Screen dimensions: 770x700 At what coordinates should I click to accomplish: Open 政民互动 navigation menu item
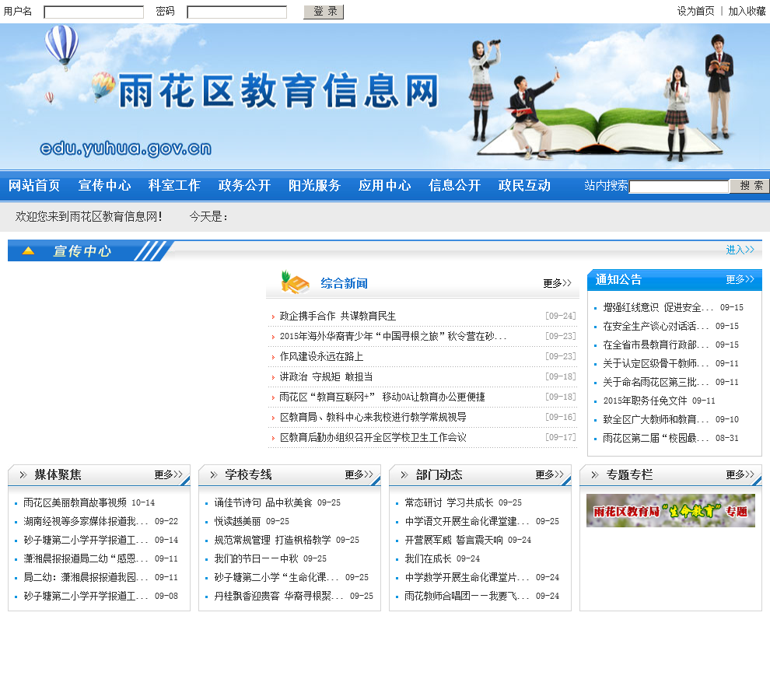tap(524, 185)
